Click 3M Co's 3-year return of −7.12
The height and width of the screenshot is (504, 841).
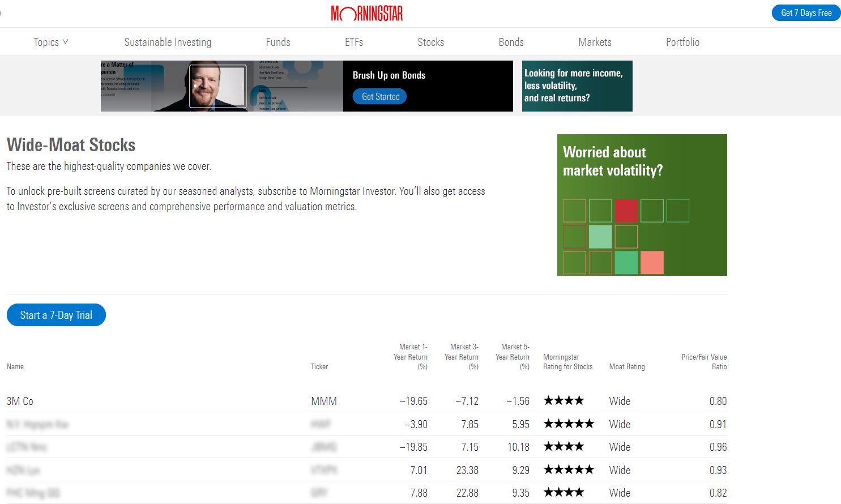(467, 401)
